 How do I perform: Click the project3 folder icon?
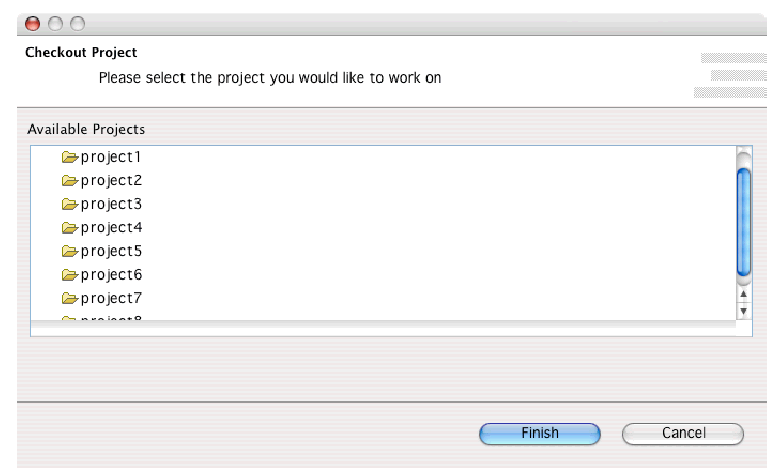pos(70,204)
